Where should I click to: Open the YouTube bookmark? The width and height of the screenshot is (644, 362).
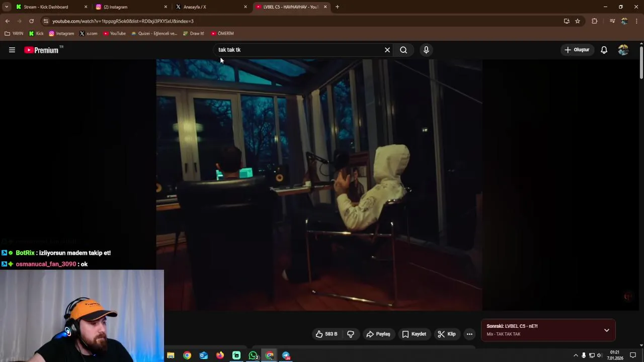[x=114, y=34]
